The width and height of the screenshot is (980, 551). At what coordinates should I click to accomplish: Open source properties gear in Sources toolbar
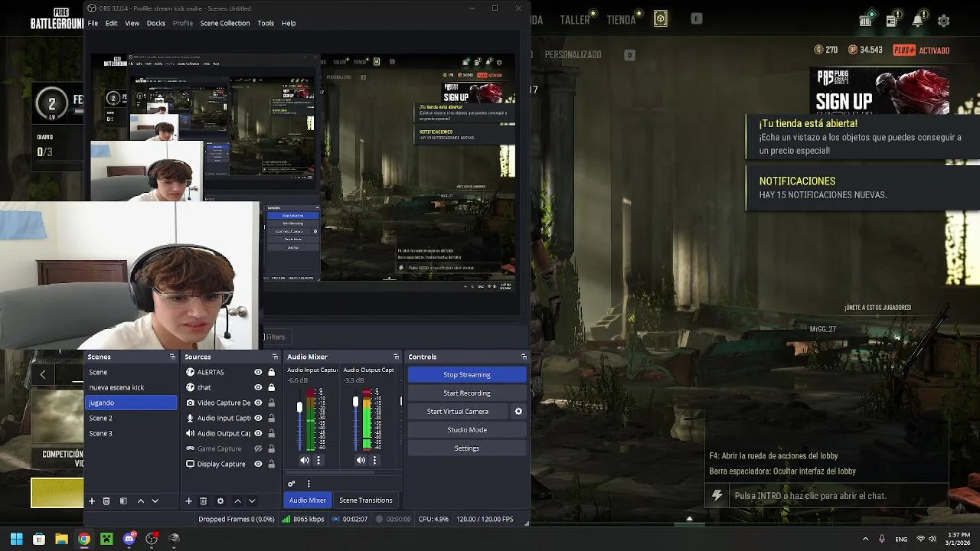pyautogui.click(x=220, y=500)
